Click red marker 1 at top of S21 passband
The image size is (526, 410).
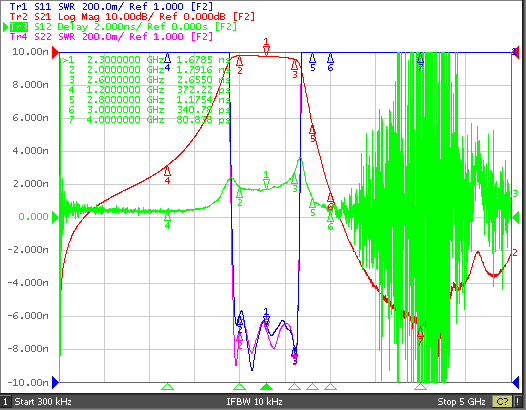tap(266, 47)
